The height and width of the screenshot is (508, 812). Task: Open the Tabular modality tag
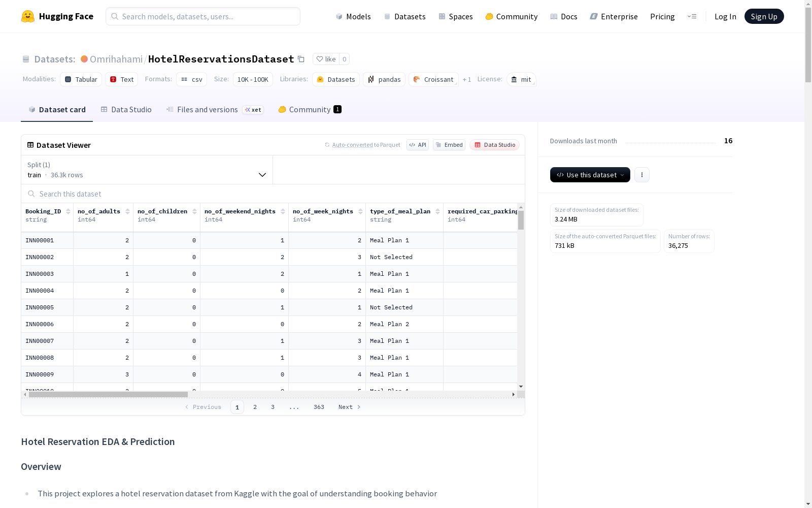pyautogui.click(x=81, y=79)
